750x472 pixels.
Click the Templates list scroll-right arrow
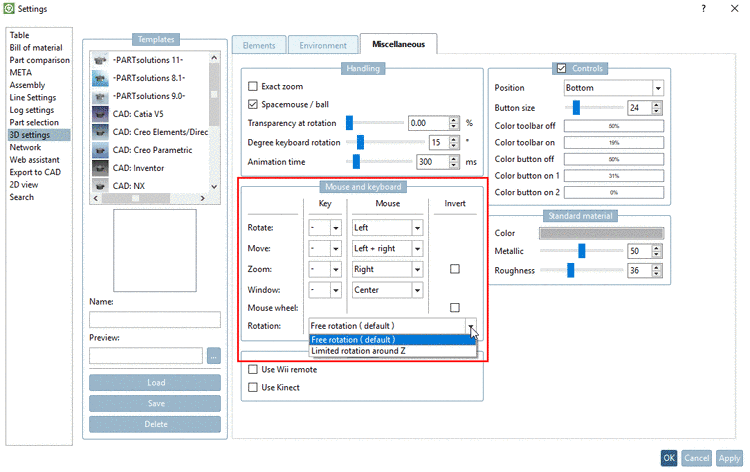203,198
